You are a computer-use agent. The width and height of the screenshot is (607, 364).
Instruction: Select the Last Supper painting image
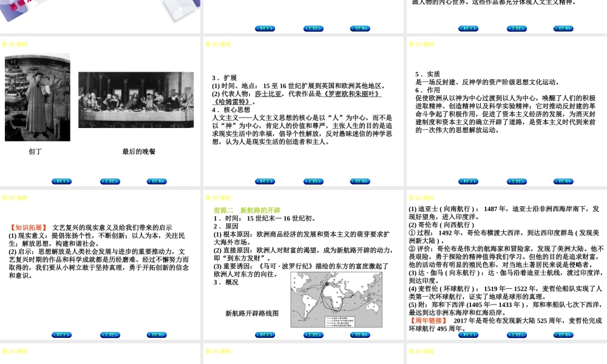pos(136,100)
